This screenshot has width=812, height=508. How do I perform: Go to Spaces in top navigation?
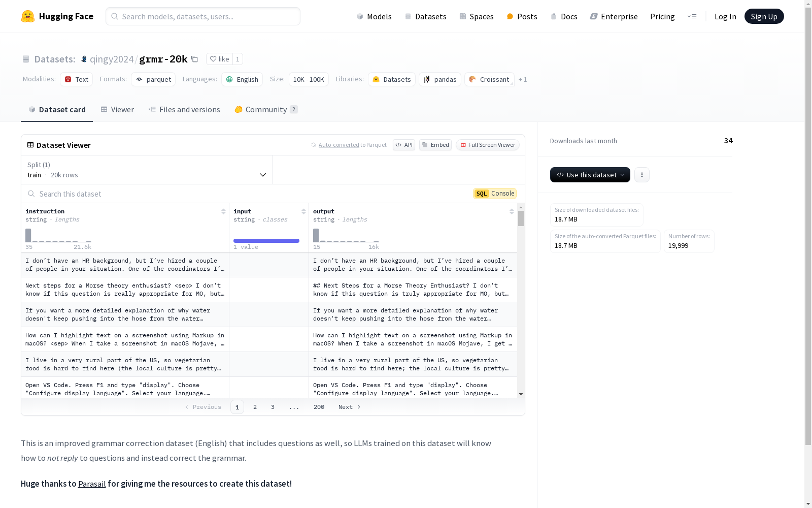(477, 16)
